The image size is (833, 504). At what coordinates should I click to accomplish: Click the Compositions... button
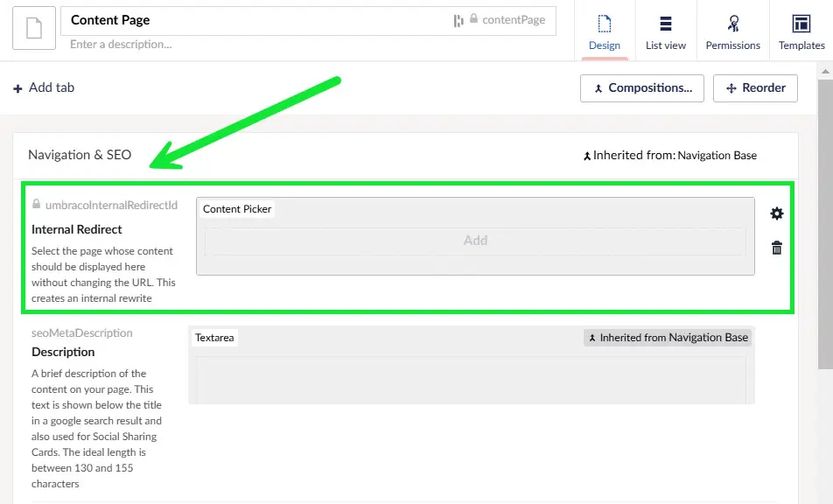pos(641,87)
